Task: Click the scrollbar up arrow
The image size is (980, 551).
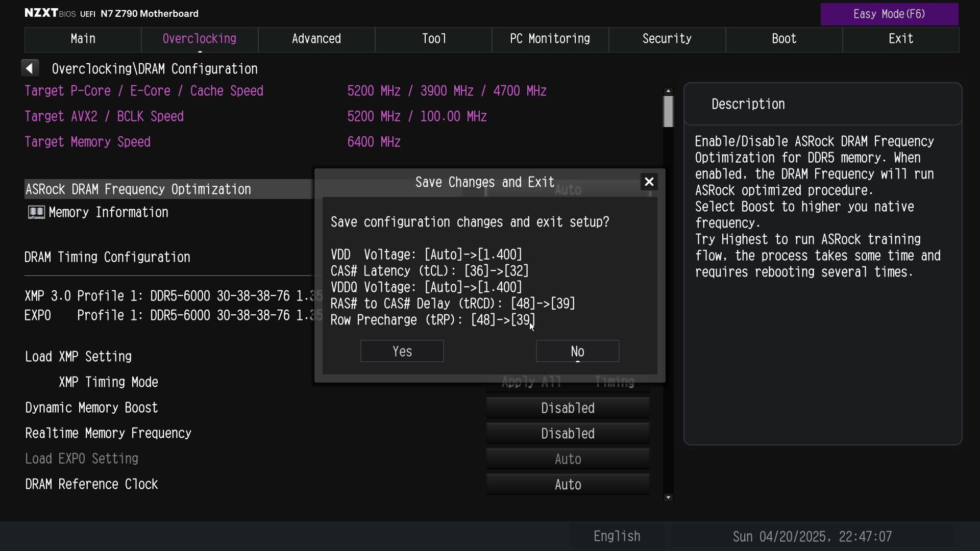Action: (x=668, y=91)
